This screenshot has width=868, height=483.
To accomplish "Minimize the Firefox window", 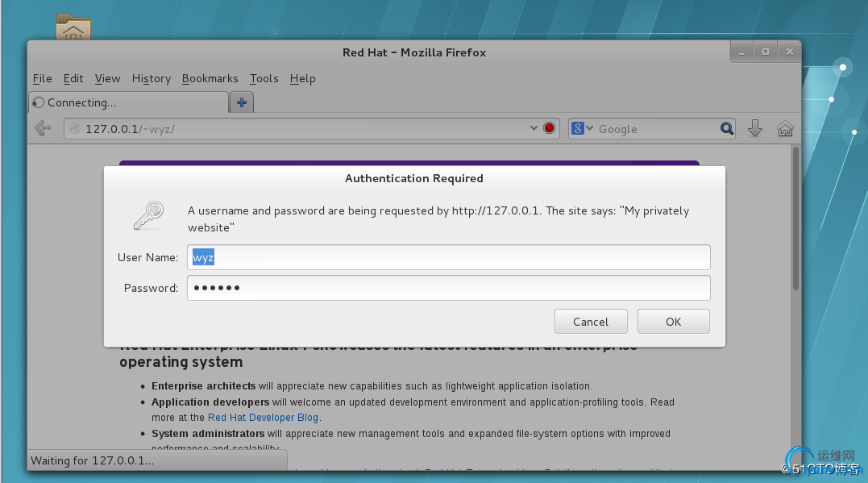I will click(741, 52).
